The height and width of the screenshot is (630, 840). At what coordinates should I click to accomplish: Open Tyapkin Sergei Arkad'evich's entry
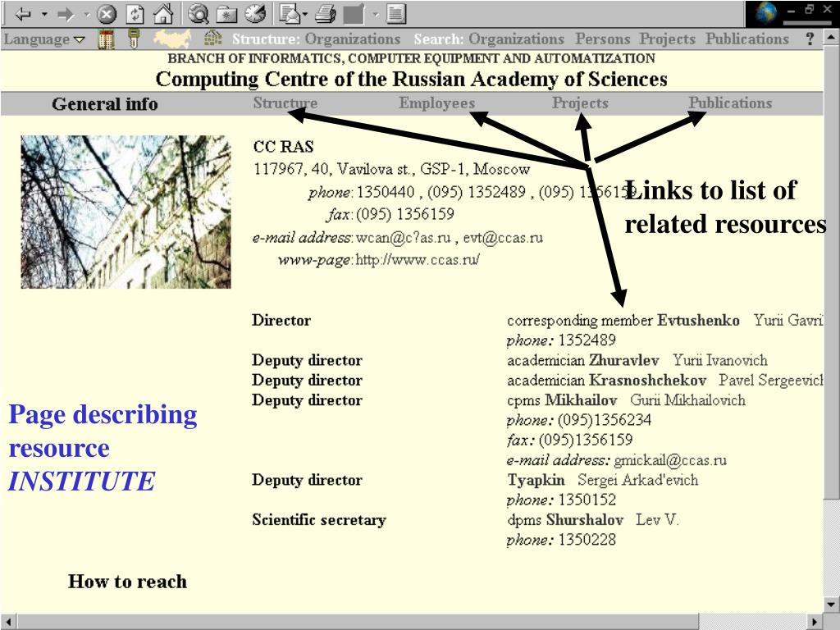[603, 480]
